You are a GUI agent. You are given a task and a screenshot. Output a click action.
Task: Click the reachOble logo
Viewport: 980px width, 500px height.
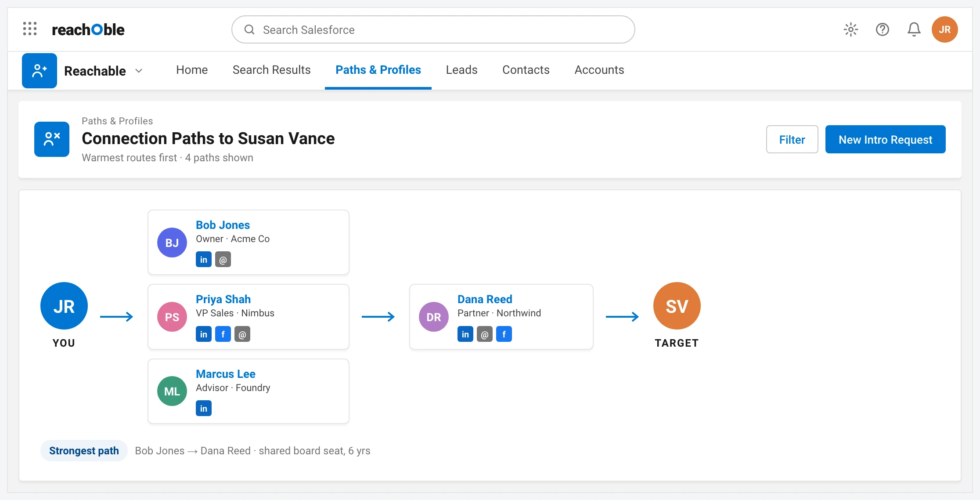pyautogui.click(x=88, y=29)
